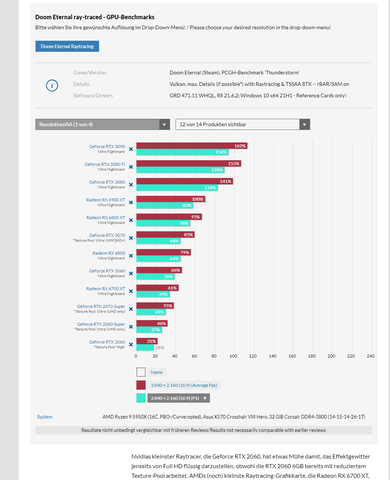
Task: Open 12 von 14 Produkten sichtbar dropdown
Action: click(x=243, y=124)
